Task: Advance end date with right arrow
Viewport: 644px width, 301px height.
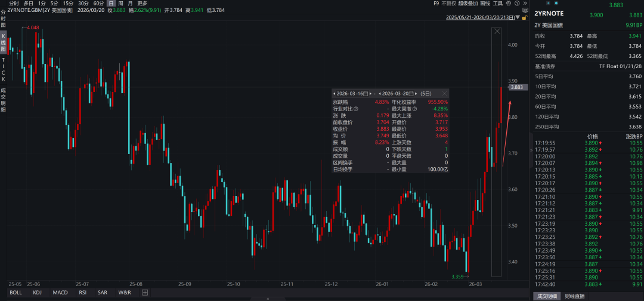Action: tap(416, 94)
